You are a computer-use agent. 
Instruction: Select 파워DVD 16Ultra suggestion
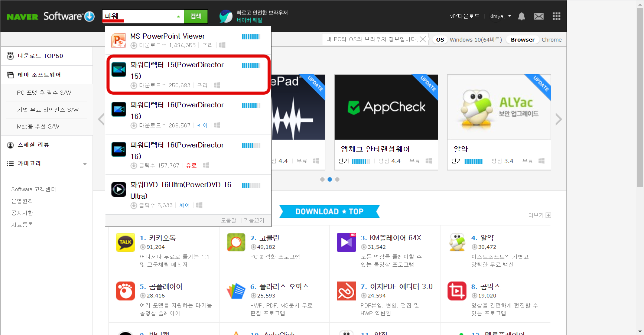click(x=188, y=195)
